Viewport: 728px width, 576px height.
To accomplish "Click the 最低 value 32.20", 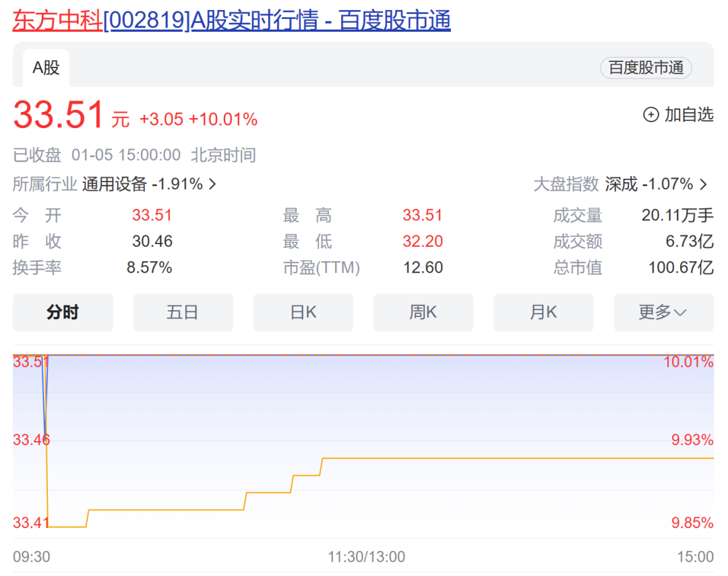I will [x=423, y=241].
